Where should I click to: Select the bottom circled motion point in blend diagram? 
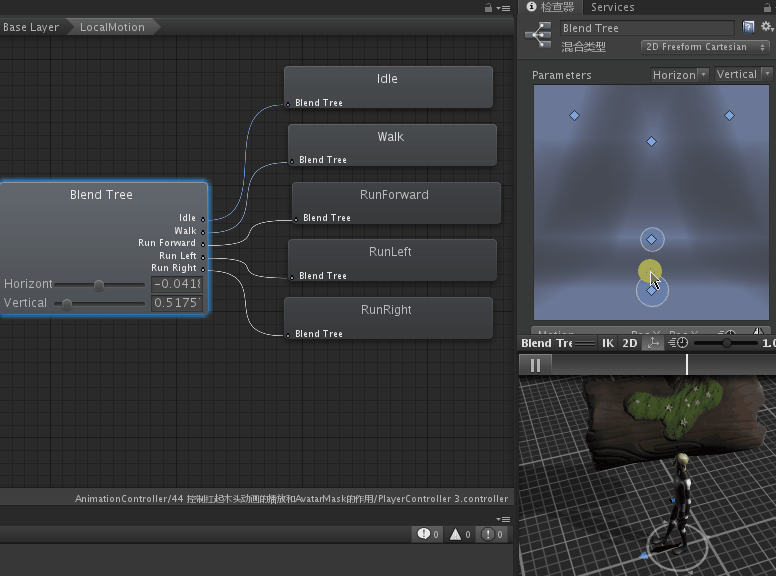tap(652, 291)
